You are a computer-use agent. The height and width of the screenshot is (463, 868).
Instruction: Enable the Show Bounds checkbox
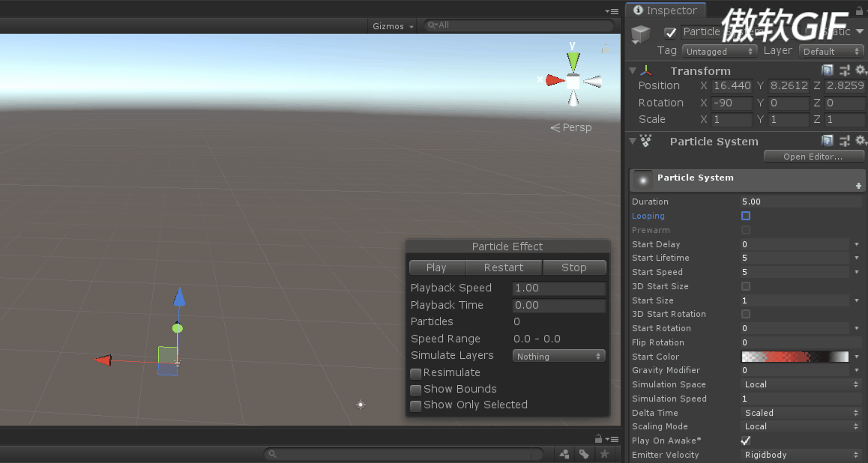click(x=415, y=390)
